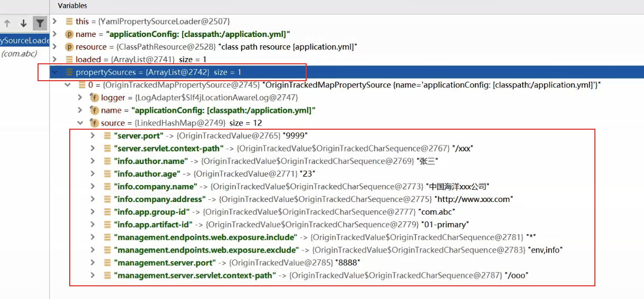Select the 'loaded = {ArrayList@2741}' row
Viewport: 644px width, 299px height.
click(347, 60)
